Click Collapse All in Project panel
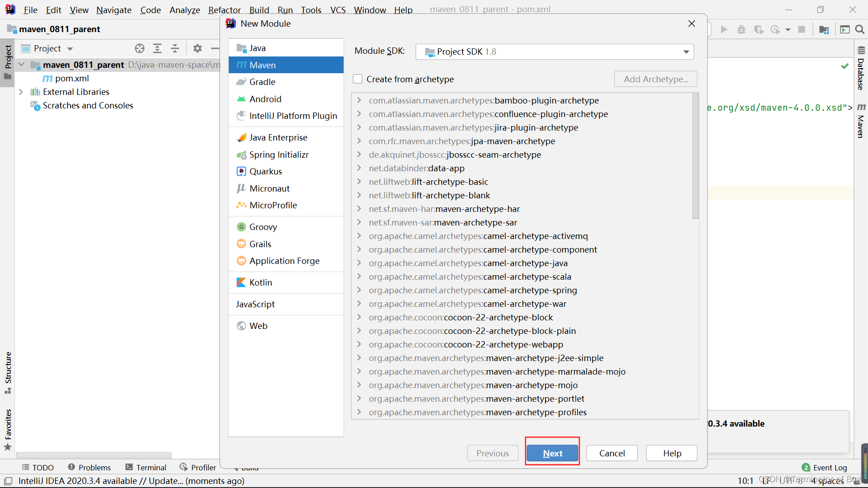Screen dimensions: 868x488 click(175, 48)
